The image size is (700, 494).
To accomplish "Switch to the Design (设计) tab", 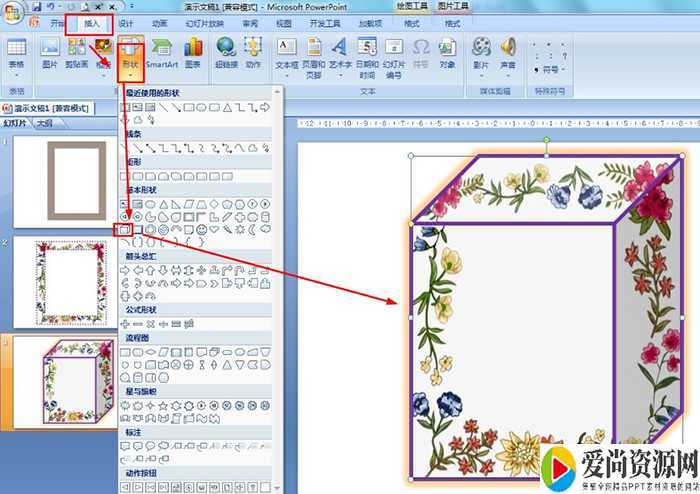I will tap(126, 23).
